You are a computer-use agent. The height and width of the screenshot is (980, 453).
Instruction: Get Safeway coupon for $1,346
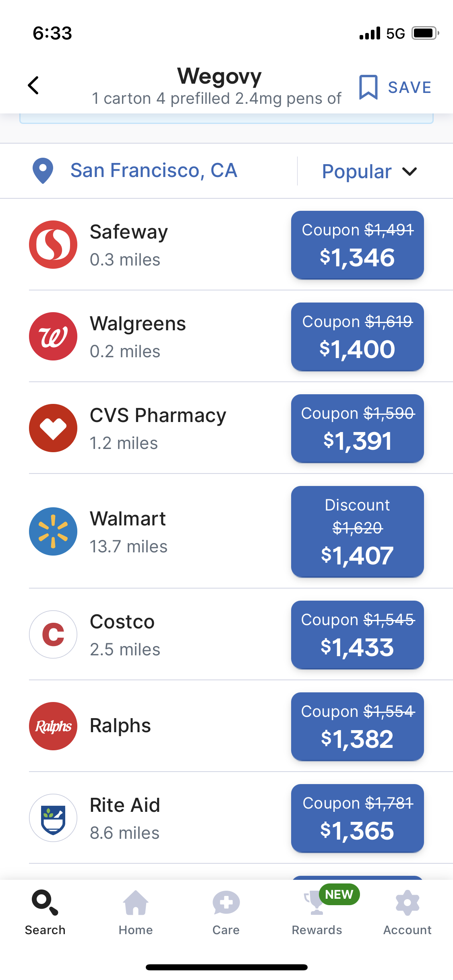coord(357,245)
